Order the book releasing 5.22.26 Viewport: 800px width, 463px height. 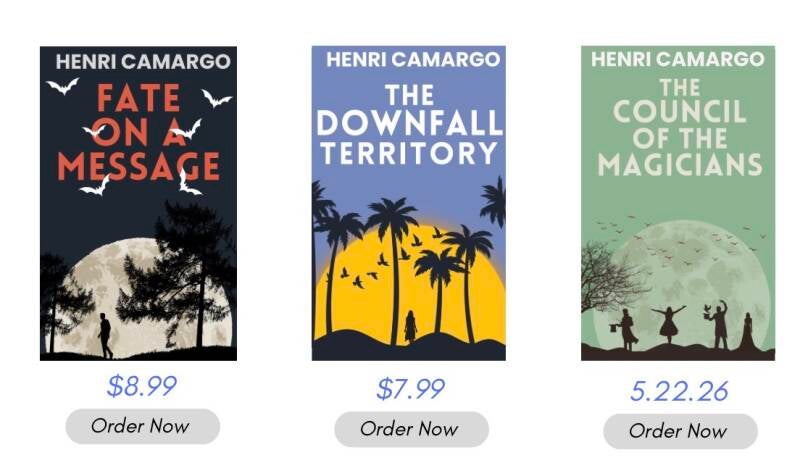(x=679, y=431)
